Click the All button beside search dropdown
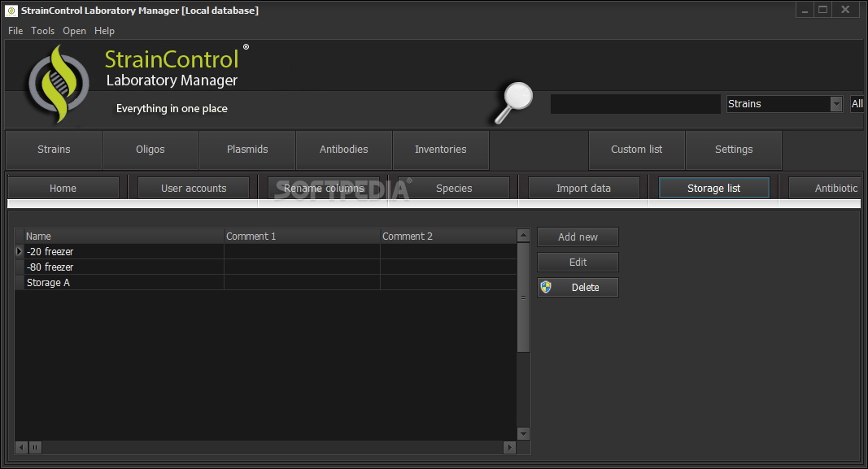 [x=857, y=104]
